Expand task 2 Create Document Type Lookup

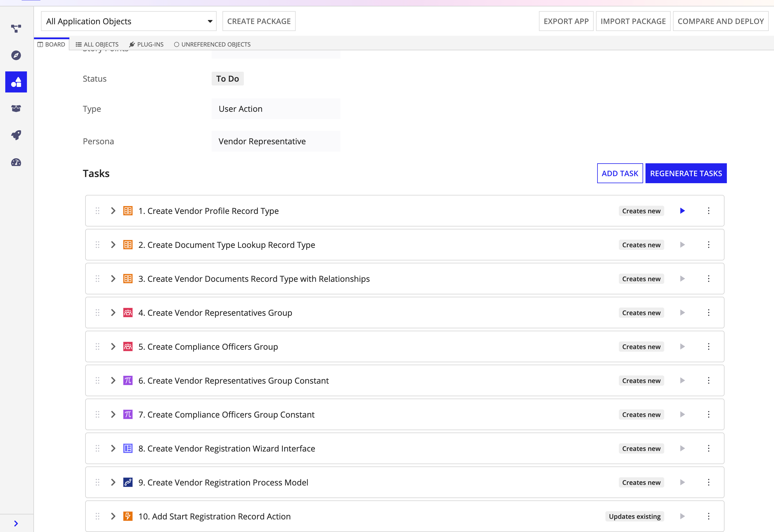click(x=113, y=245)
